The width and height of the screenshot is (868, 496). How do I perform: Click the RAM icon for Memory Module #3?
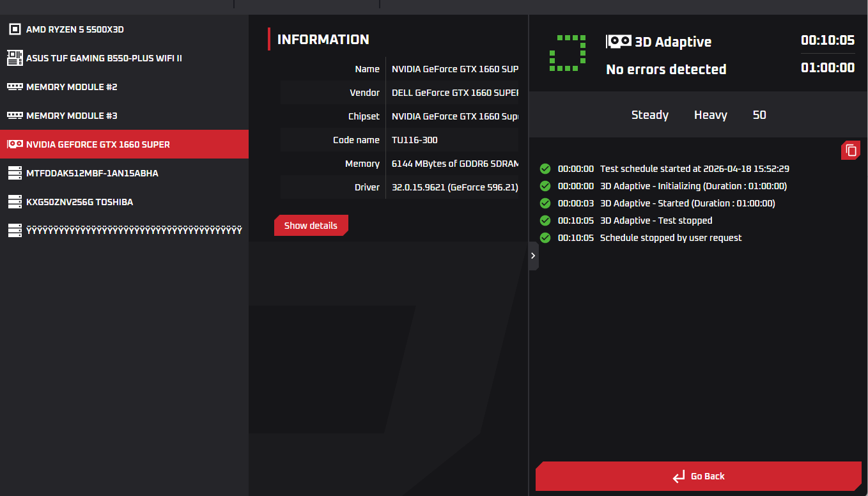pyautogui.click(x=15, y=116)
